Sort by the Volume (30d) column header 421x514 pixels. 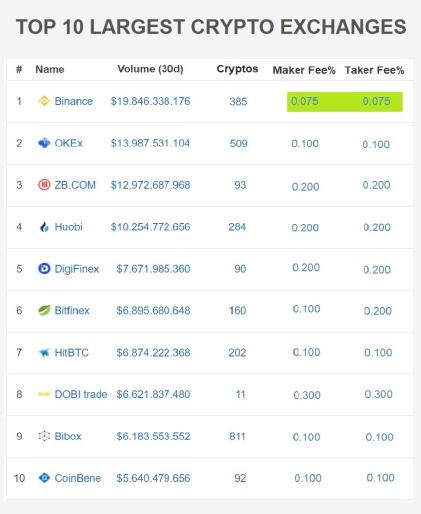click(x=150, y=69)
